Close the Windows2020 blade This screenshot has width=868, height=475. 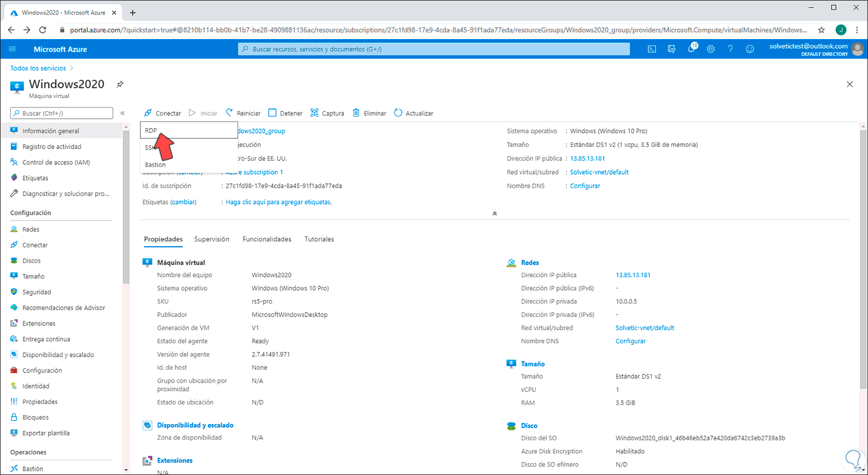click(x=850, y=84)
